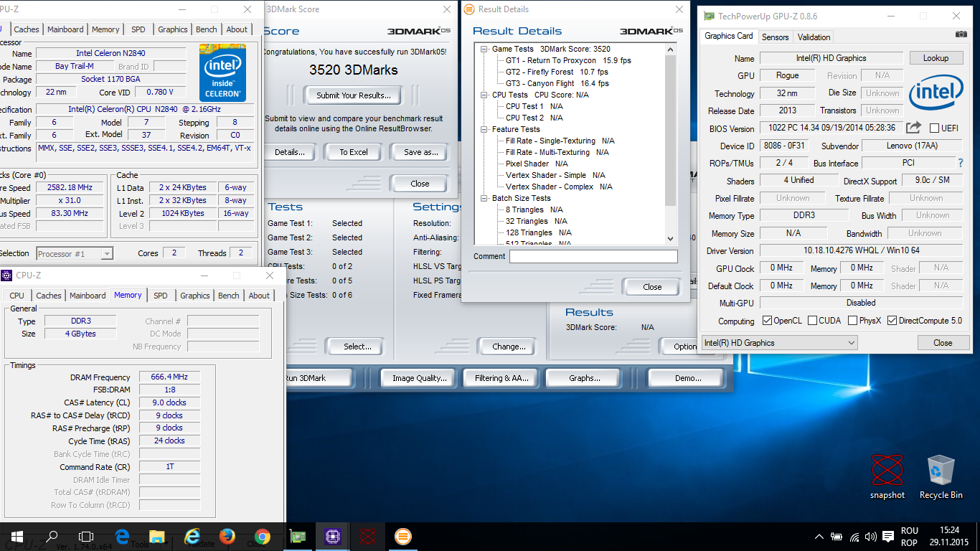The height and width of the screenshot is (551, 980).
Task: Select GT2 - Firefly Forest row
Action: tap(557, 72)
